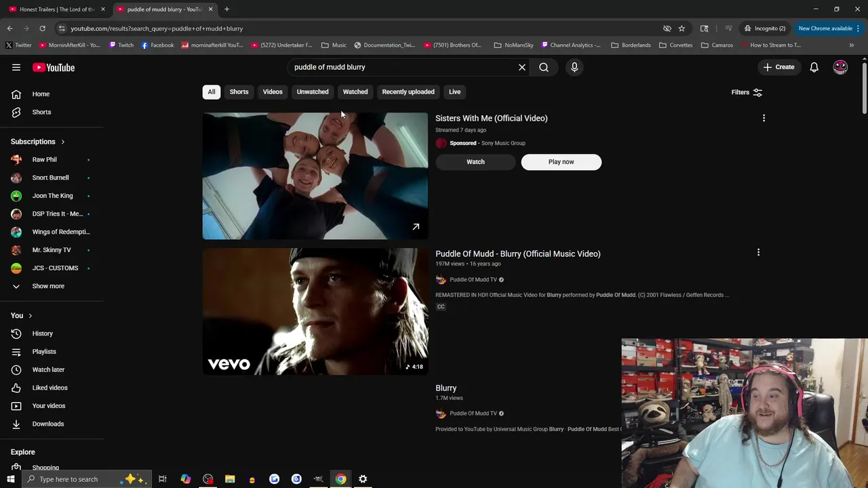Screen dimensions: 868x488
Task: Open the Borderlands bookmarks folder
Action: pos(631,45)
